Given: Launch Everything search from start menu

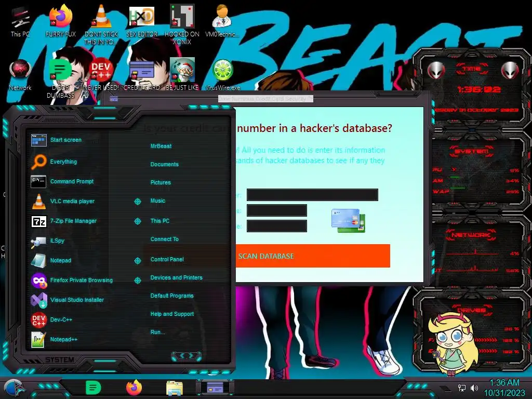Looking at the screenshot, I should [63, 162].
